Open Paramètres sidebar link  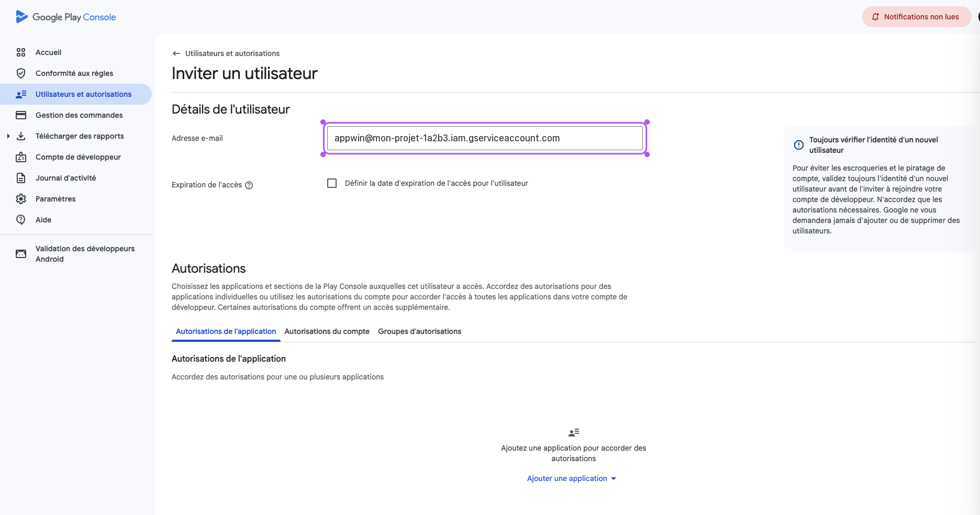pyautogui.click(x=76, y=199)
